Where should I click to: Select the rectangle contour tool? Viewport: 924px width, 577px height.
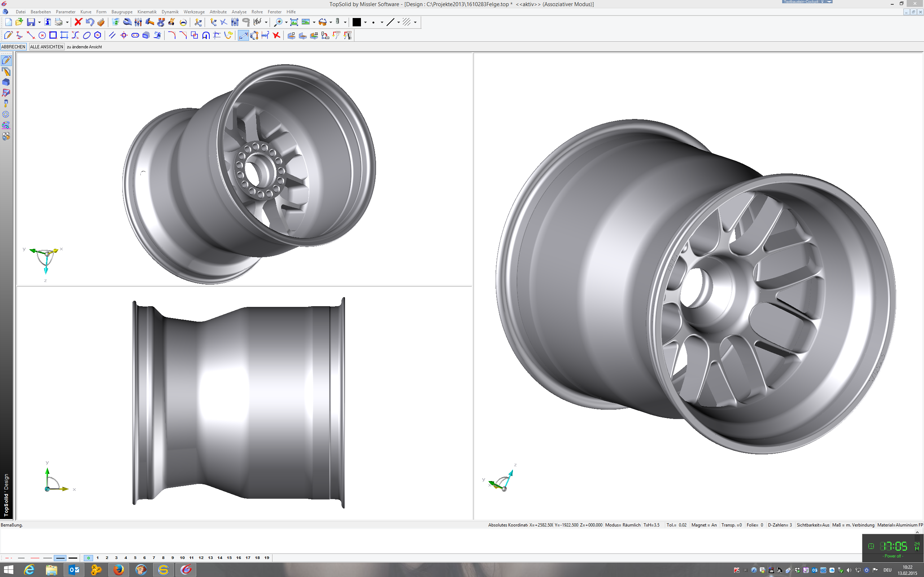pos(53,35)
